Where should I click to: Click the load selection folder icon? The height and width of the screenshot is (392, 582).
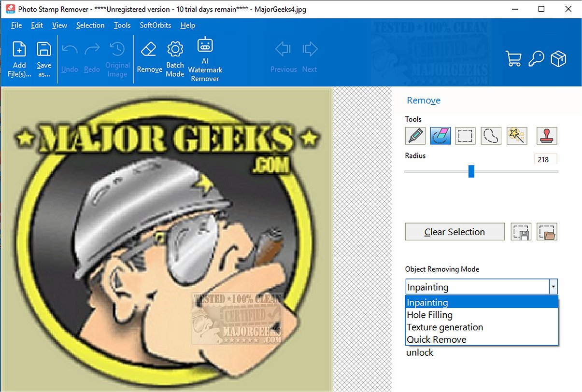pyautogui.click(x=547, y=232)
